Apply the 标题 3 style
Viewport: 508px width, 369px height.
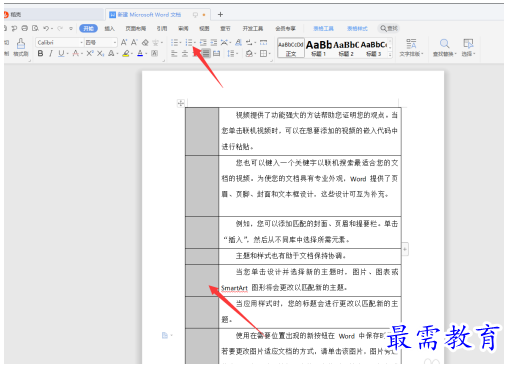click(x=374, y=48)
